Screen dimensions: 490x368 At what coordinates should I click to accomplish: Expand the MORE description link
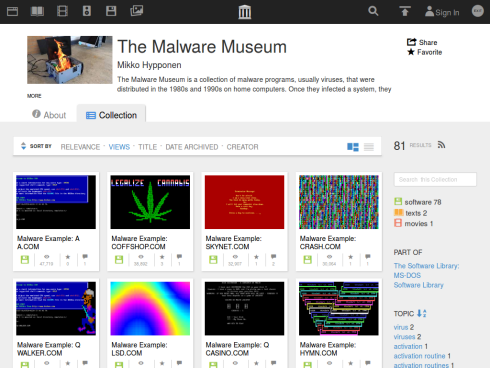[34, 96]
